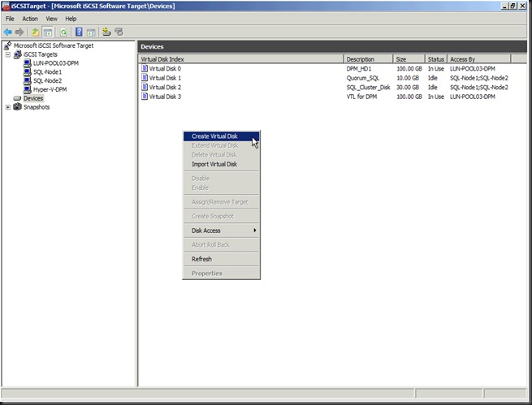Select SQL-Node1 target in the tree

(47, 71)
